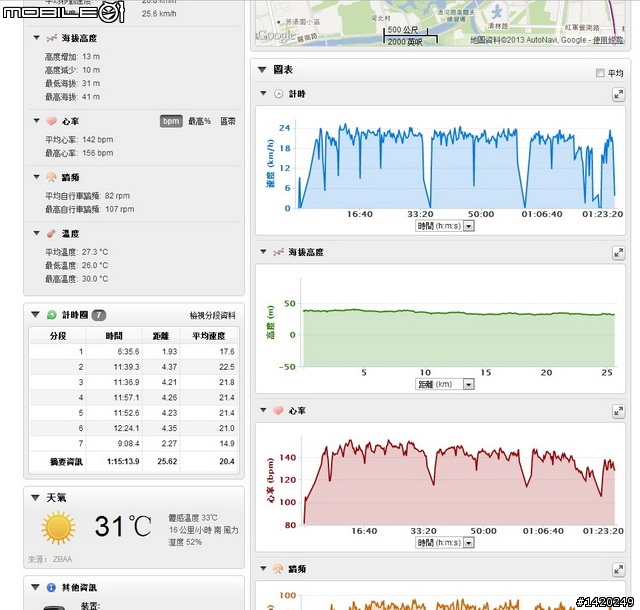Viewport: 640px width, 610px height.
Task: Collapse the 天氣 weather panel
Action: tap(36, 498)
